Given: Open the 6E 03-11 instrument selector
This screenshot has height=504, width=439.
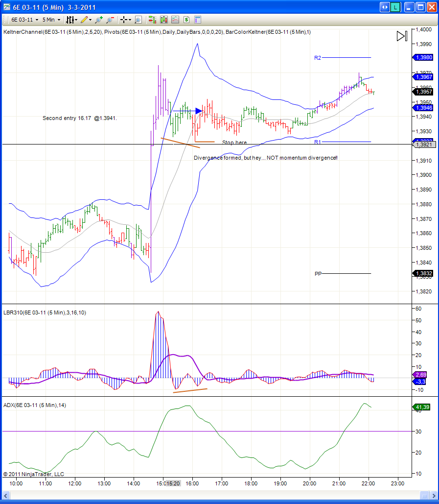Looking at the screenshot, I should click(24, 20).
